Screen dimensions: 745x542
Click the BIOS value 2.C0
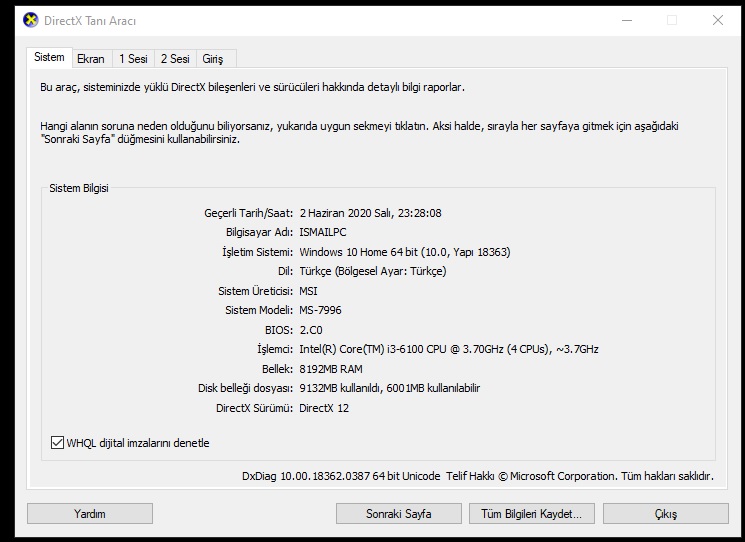point(311,330)
